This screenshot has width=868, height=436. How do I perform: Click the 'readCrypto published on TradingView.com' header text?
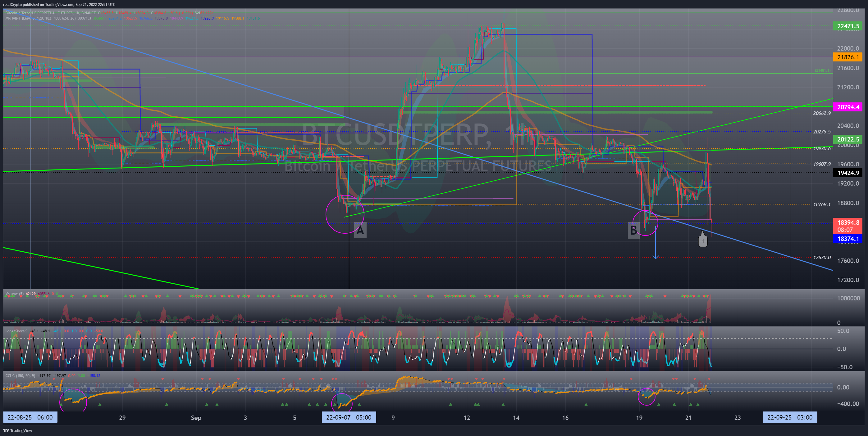coord(38,4)
